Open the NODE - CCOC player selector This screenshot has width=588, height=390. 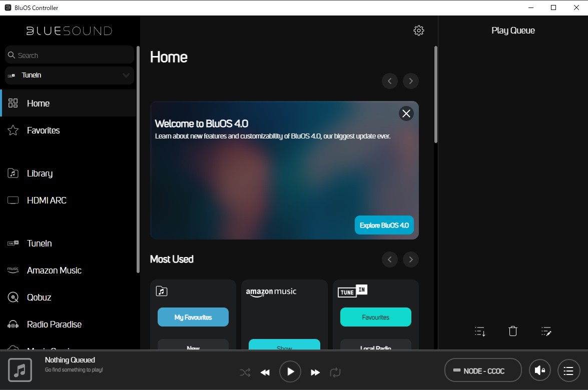coord(483,370)
